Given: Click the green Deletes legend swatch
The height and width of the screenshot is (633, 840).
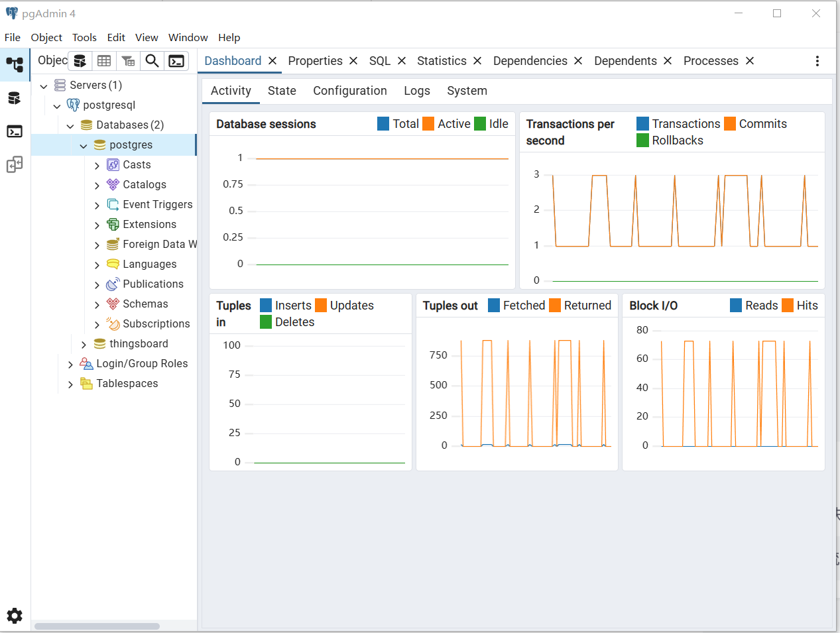Looking at the screenshot, I should click(266, 322).
